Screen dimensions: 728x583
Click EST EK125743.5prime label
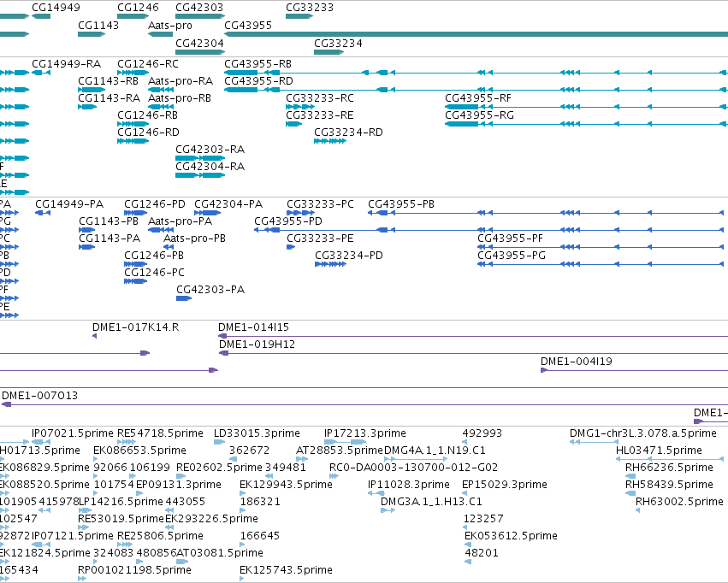pyautogui.click(x=286, y=570)
